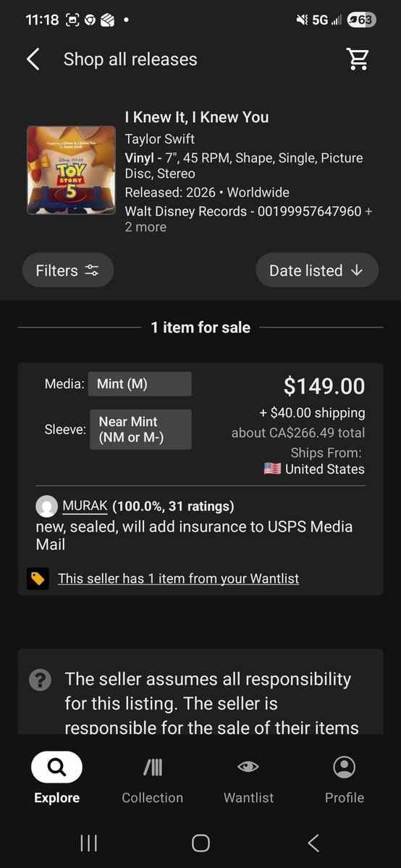The width and height of the screenshot is (401, 868).
Task: Tap the Toy Story 5 cover thumbnail
Action: [x=71, y=170]
